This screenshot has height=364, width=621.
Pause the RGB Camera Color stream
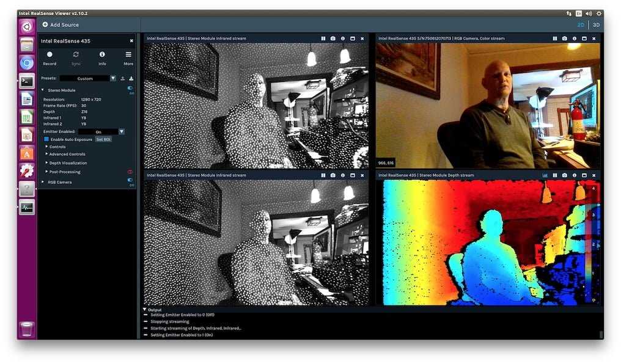[x=554, y=38]
